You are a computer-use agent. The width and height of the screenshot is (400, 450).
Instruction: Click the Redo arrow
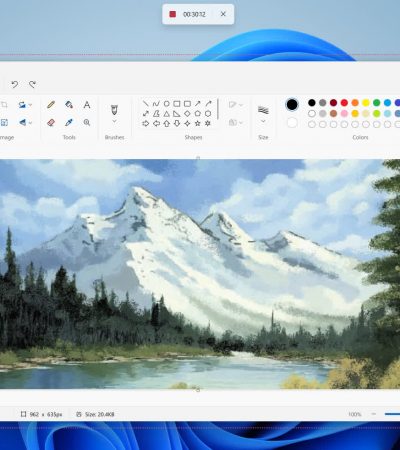click(32, 84)
